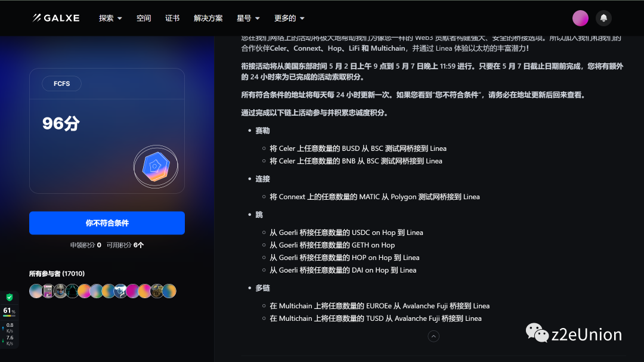
Task: Open the notification bell
Action: click(603, 18)
